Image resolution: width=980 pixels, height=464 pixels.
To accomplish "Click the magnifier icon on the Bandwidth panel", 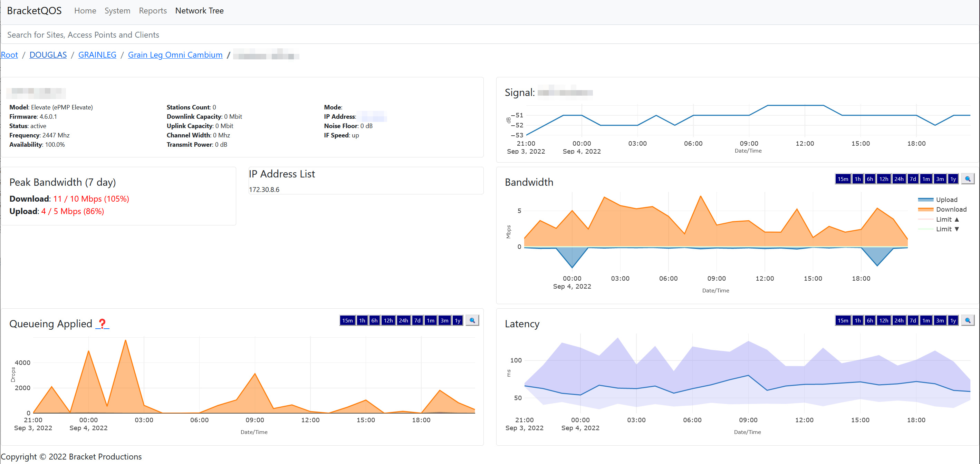I will point(968,178).
